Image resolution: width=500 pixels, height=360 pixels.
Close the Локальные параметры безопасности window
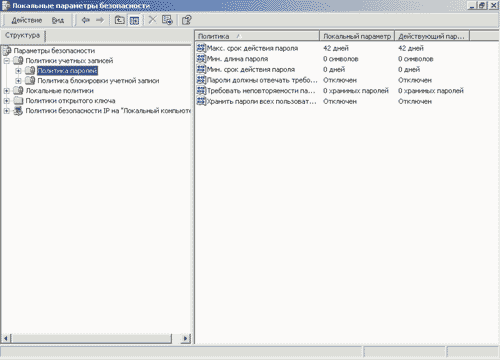tap(493, 6)
